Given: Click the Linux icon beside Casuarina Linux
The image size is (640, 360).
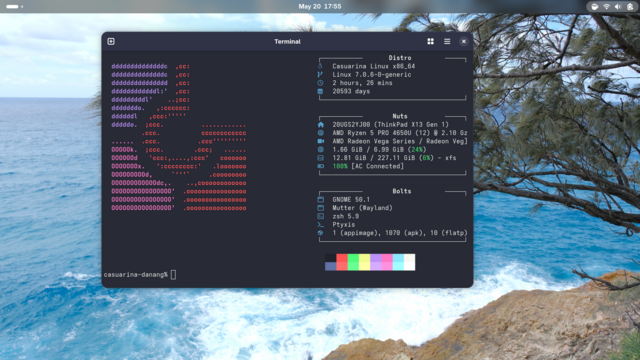Looking at the screenshot, I should click(320, 66).
